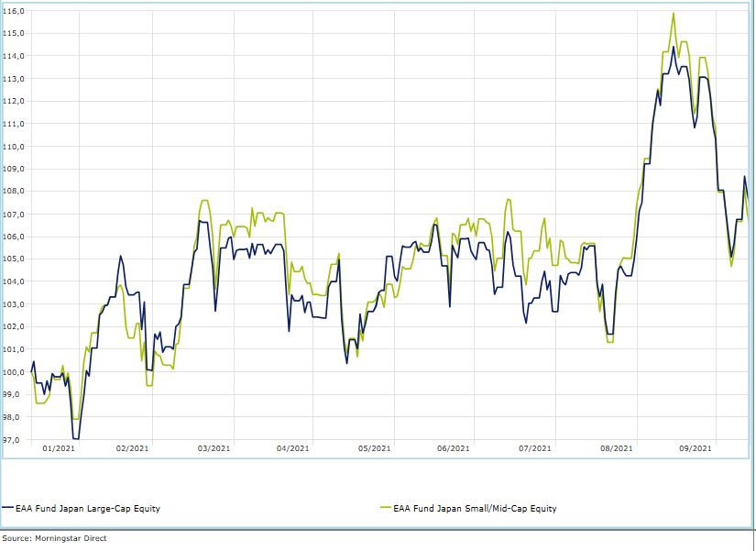Click the 110,0 value on the y-axis
This screenshot has width=756, height=551.
pos(13,146)
